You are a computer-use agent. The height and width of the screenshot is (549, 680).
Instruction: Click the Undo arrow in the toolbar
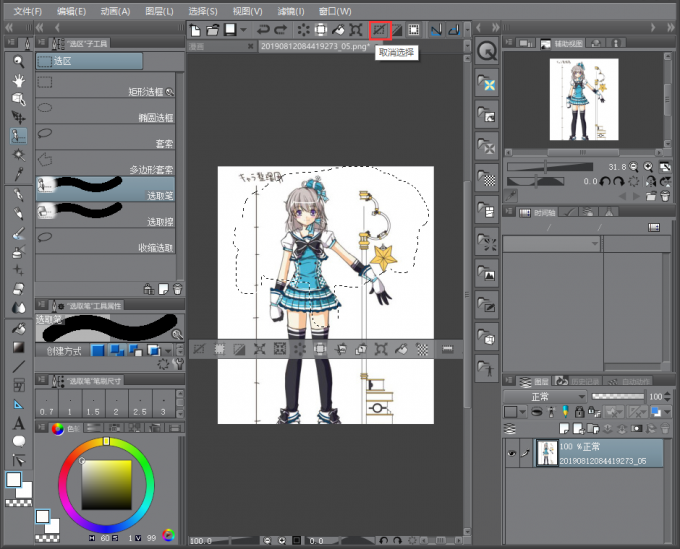pyautogui.click(x=263, y=30)
